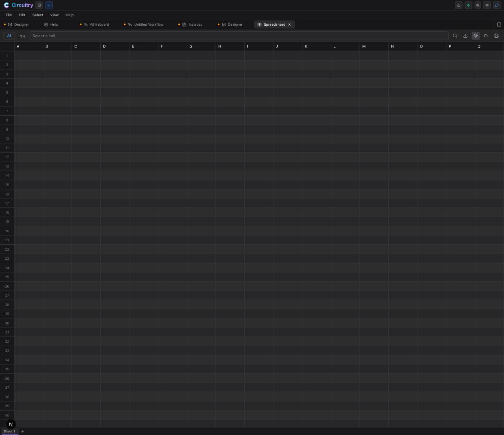Click the 'Select a cell' formula input
This screenshot has width=504, height=435.
click(x=239, y=36)
